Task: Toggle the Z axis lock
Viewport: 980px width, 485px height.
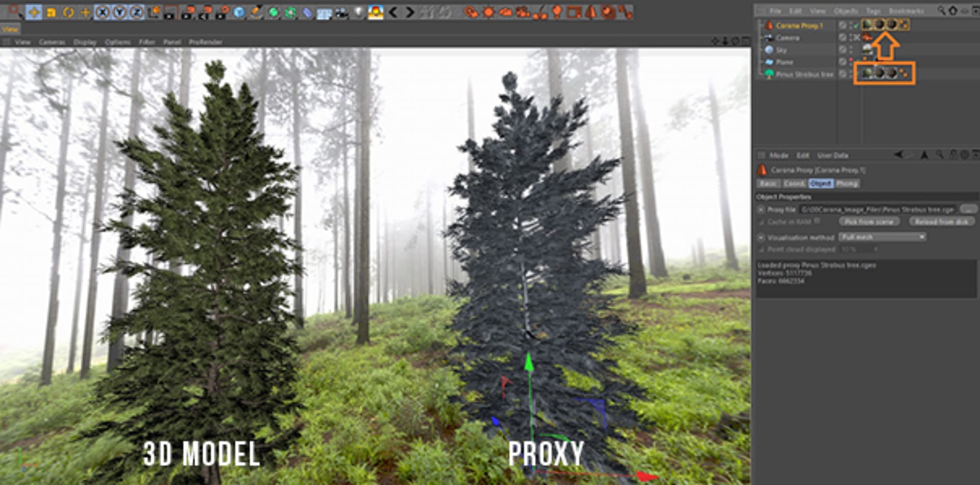Action: [x=136, y=12]
